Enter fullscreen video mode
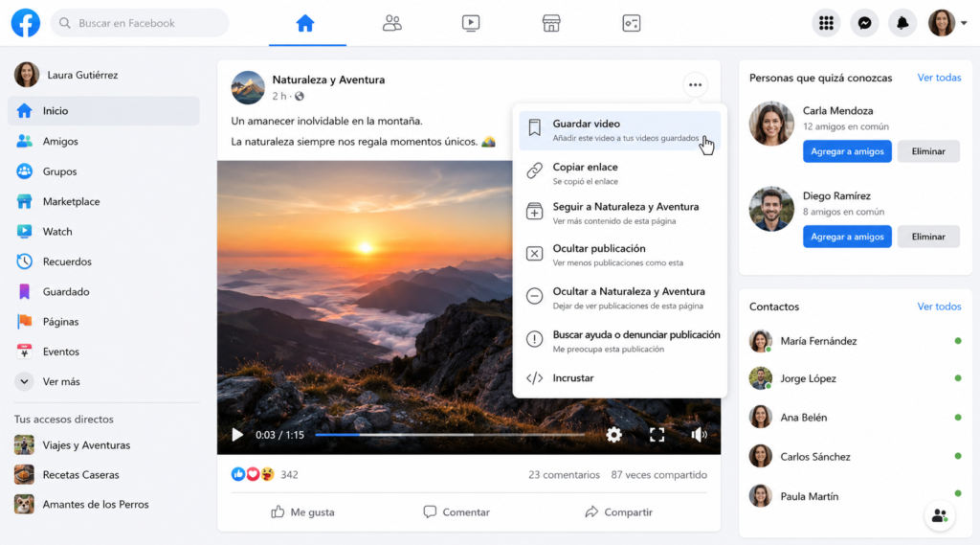980x545 pixels. pos(657,435)
